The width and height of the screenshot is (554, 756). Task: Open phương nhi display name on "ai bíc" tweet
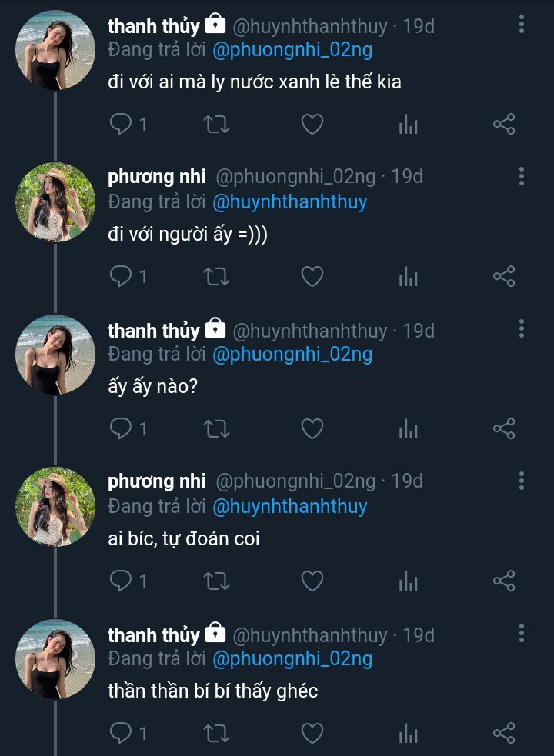point(157,481)
